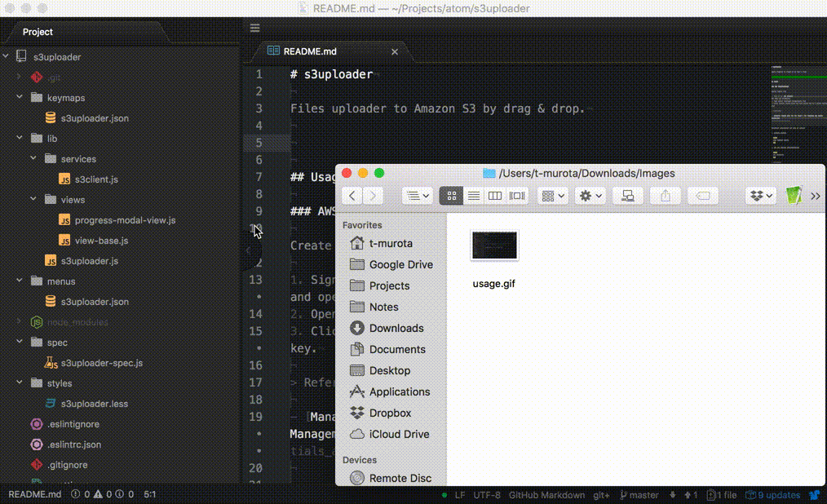The image size is (827, 504).
Task: Open .eslintignore file
Action: [73, 424]
